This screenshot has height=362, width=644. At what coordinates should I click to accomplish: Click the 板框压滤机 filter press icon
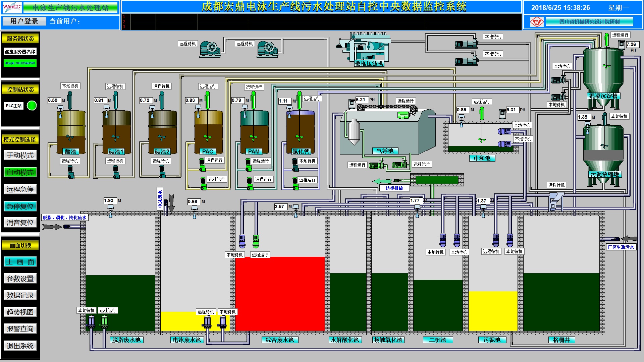coord(364,50)
